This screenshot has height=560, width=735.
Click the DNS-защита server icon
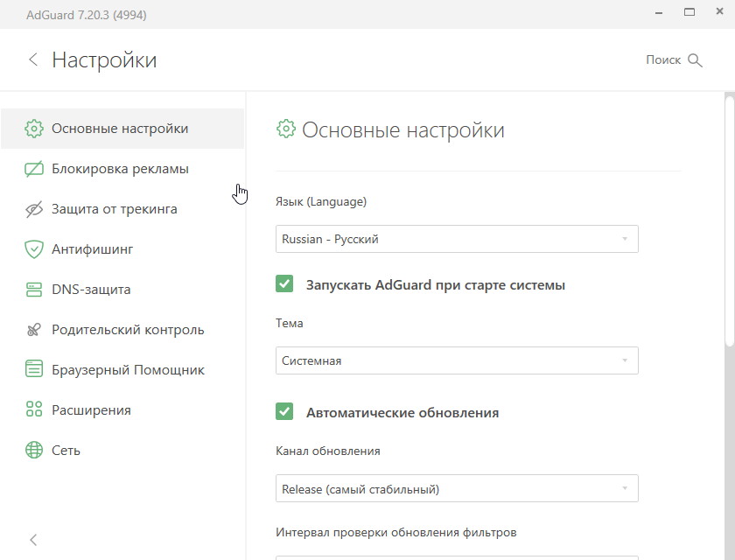34,290
